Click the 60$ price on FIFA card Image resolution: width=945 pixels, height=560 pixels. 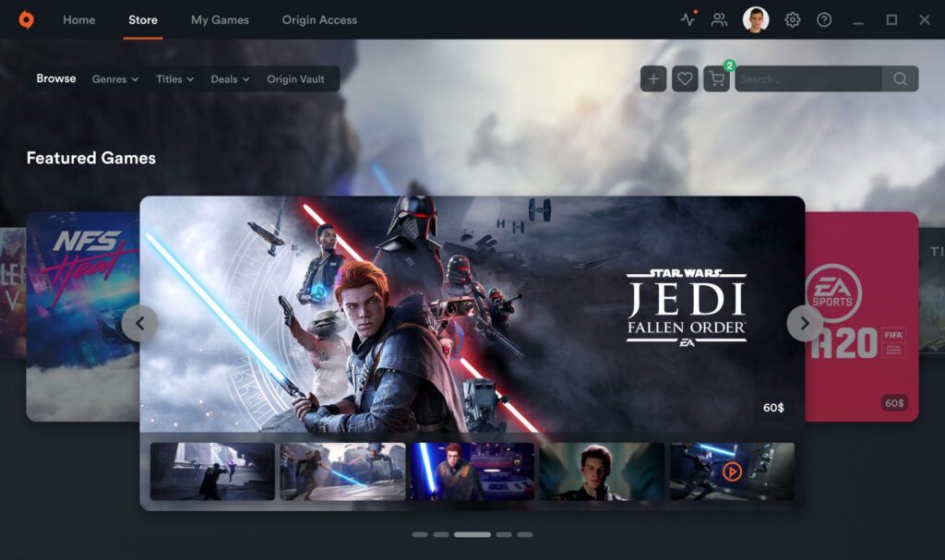(894, 402)
